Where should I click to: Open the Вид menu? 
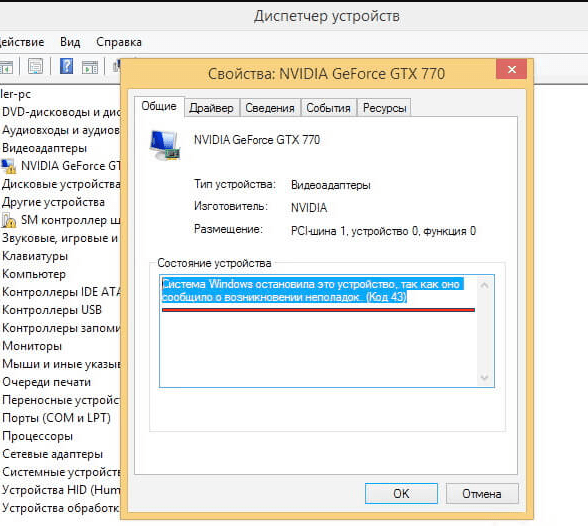point(70,42)
